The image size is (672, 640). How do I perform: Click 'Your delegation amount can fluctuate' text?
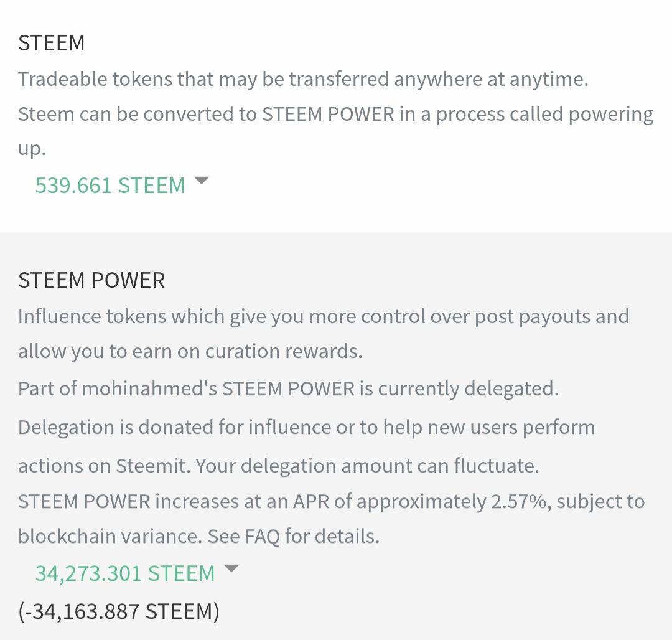coord(367,466)
